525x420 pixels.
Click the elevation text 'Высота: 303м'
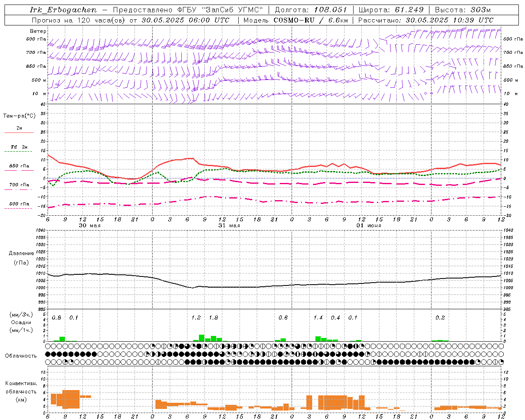pyautogui.click(x=463, y=10)
